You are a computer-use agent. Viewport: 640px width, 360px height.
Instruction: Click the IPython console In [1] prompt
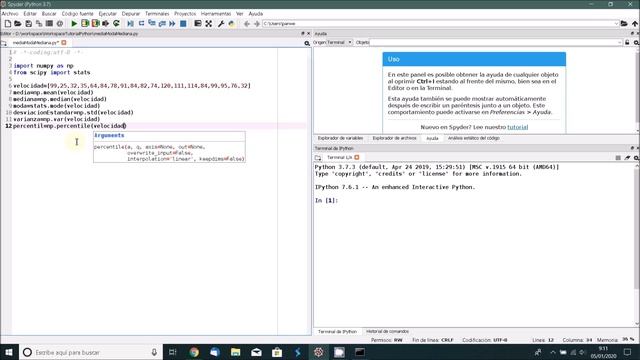pyautogui.click(x=326, y=200)
